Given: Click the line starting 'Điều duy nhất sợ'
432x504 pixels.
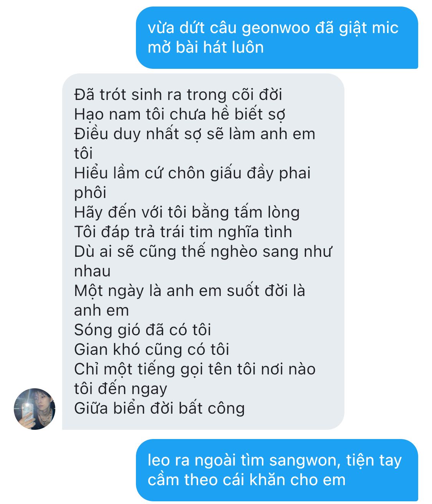Looking at the screenshot, I should (x=195, y=134).
